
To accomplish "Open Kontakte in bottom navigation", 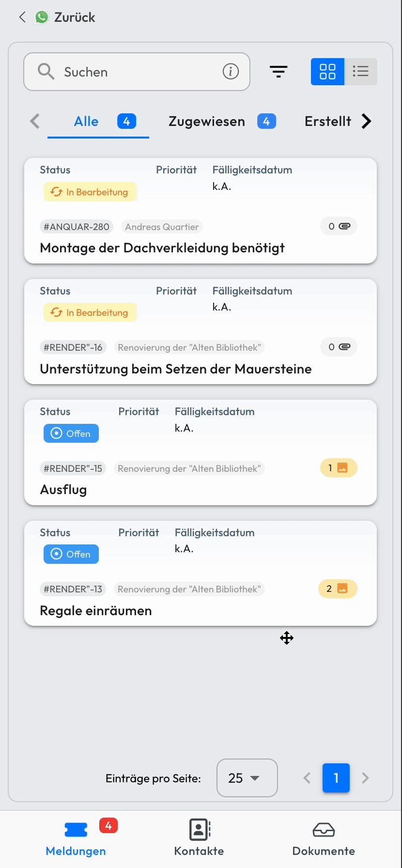I will (199, 838).
